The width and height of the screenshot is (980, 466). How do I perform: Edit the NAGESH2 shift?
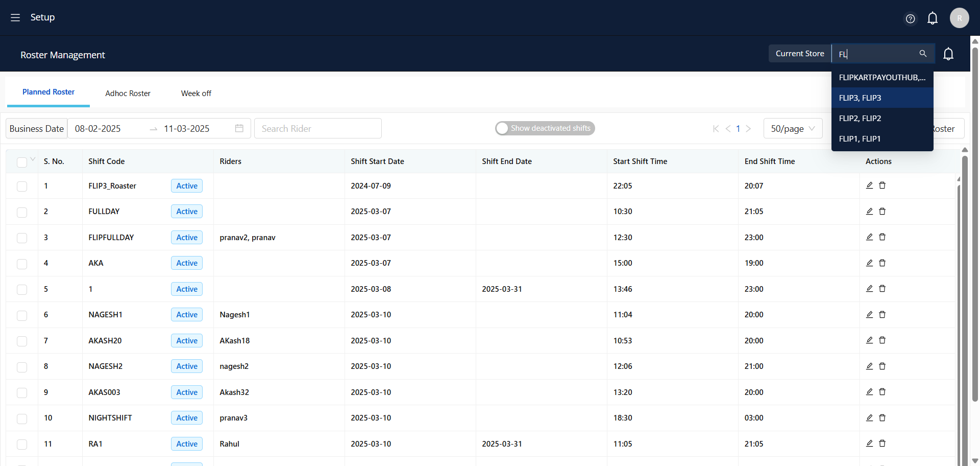(x=869, y=366)
